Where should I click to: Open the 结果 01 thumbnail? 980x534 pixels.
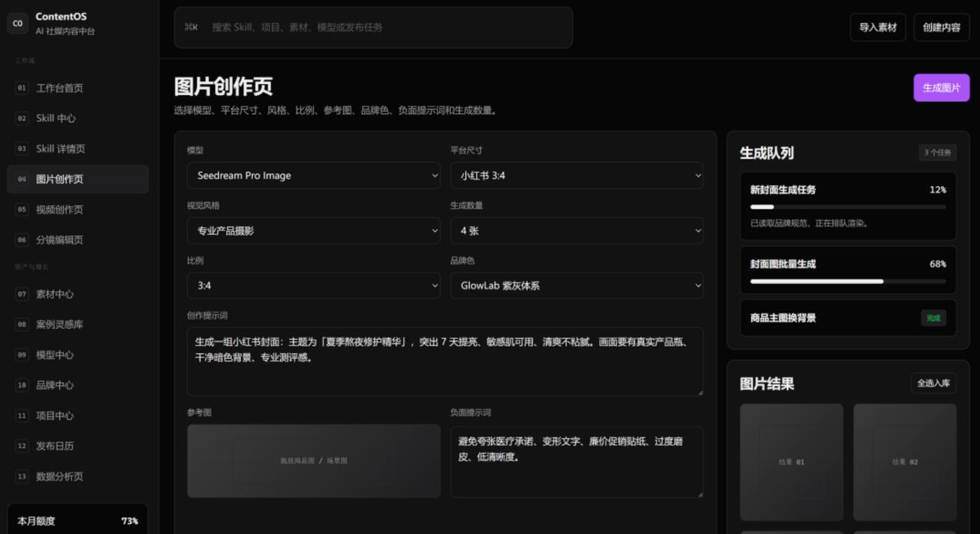792,462
